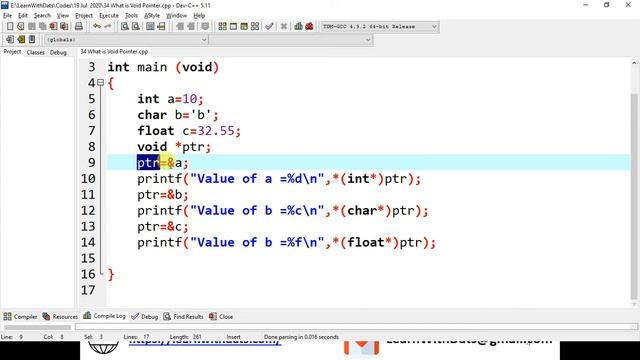Click the Redo arrow icon
Screen dimensions: 640x360
point(108,27)
